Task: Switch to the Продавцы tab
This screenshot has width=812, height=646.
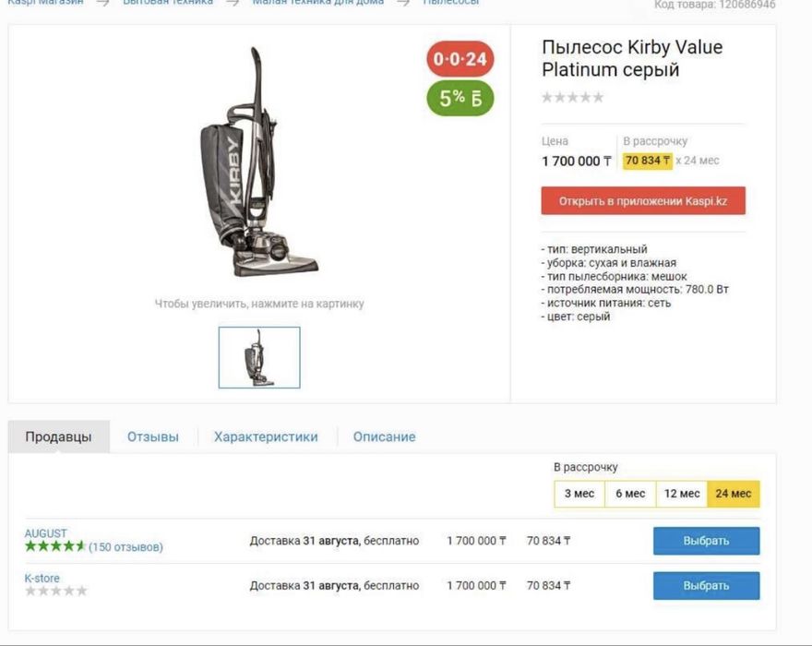Action: pos(58,437)
